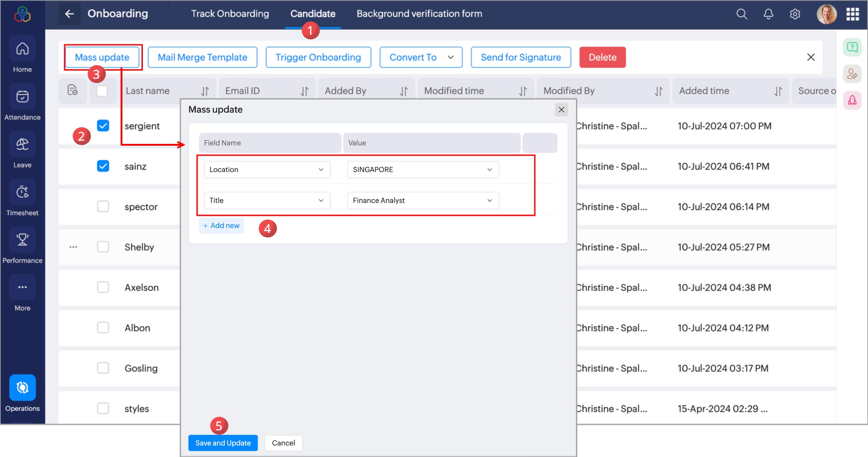This screenshot has height=457, width=868.
Task: Sort by Modified time column
Action: 523,91
